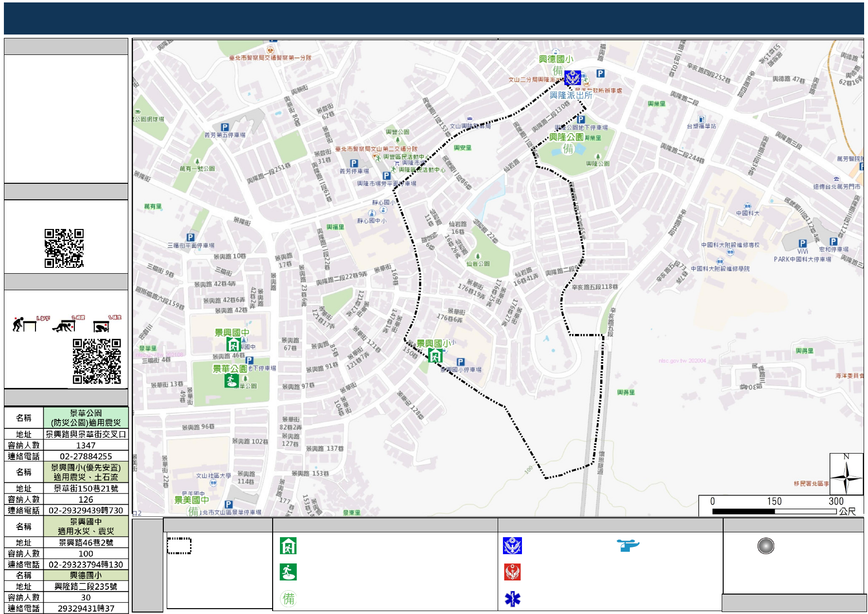Click the legend gray circle symbol
The width and height of the screenshot is (868, 614).
765,546
